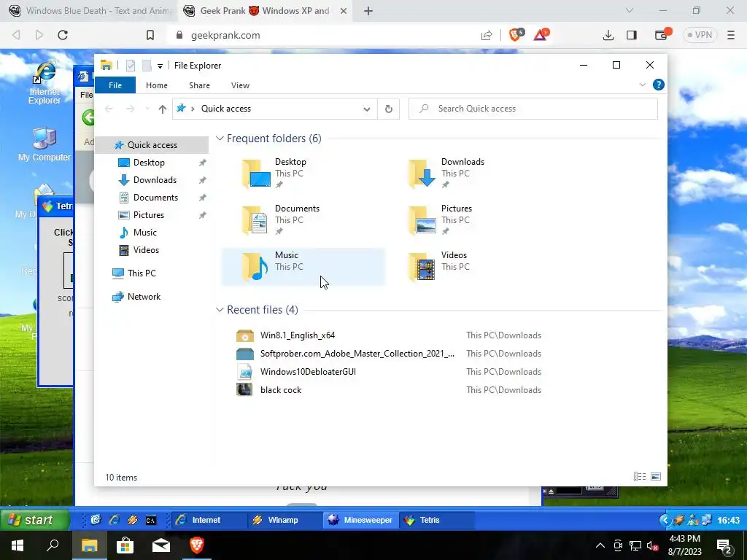The width and height of the screenshot is (747, 560).
Task: Collapse the Frequent folders section
Action: tap(220, 139)
